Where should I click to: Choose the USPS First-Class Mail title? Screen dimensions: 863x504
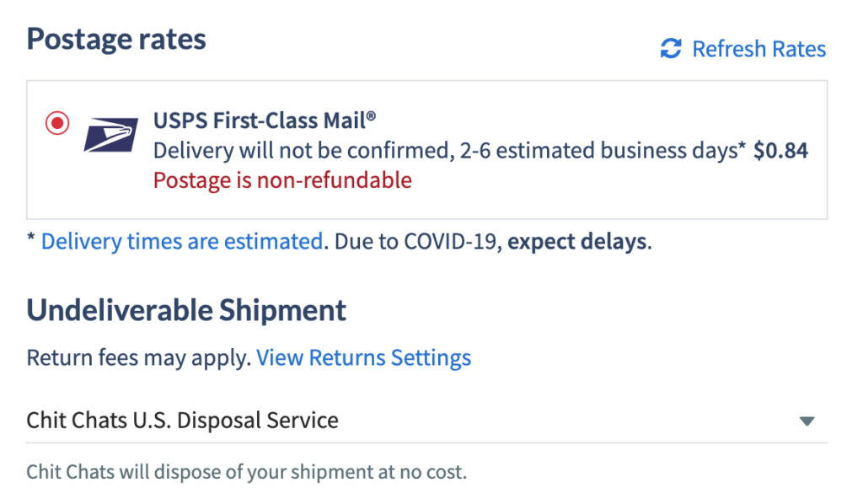(264, 121)
